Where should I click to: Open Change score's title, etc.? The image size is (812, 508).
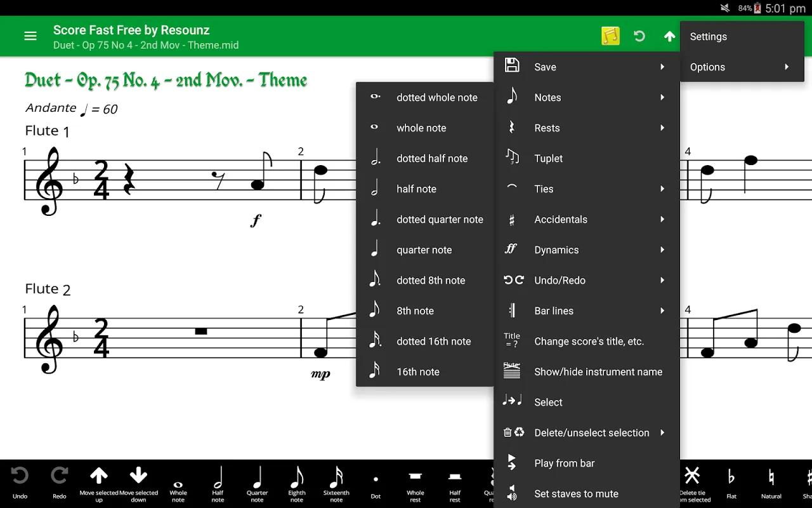pos(587,341)
